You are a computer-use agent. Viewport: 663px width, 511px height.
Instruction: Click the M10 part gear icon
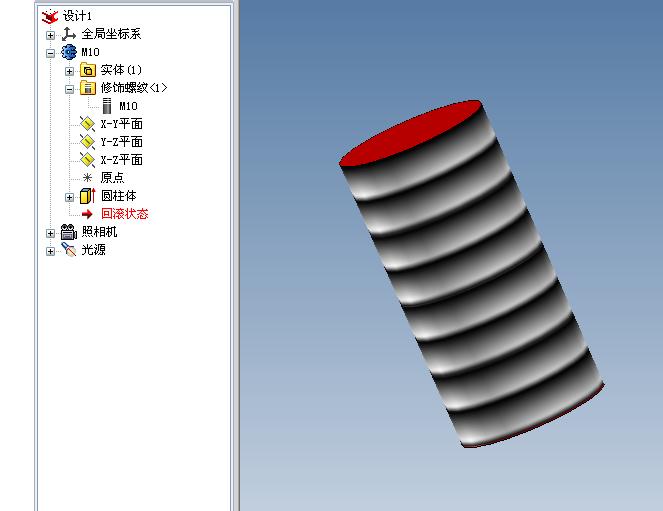coord(68,52)
